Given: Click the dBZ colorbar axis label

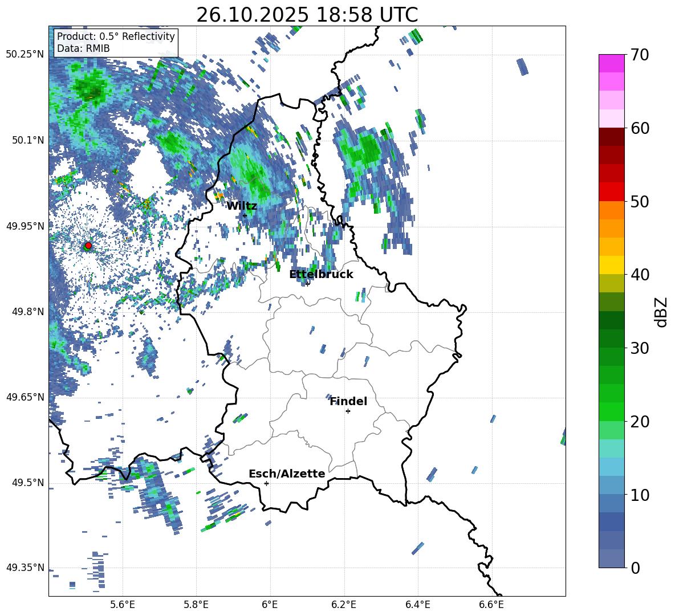Looking at the screenshot, I should (662, 312).
